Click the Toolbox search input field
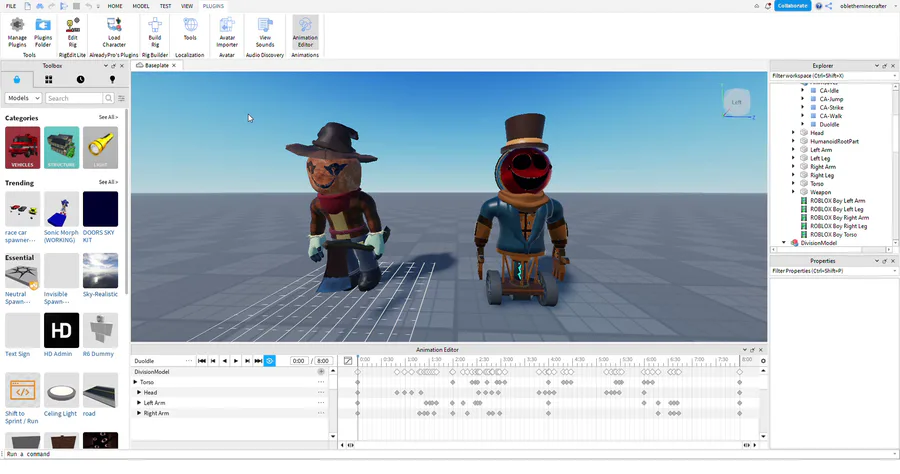The height and width of the screenshot is (474, 900). coord(73,98)
